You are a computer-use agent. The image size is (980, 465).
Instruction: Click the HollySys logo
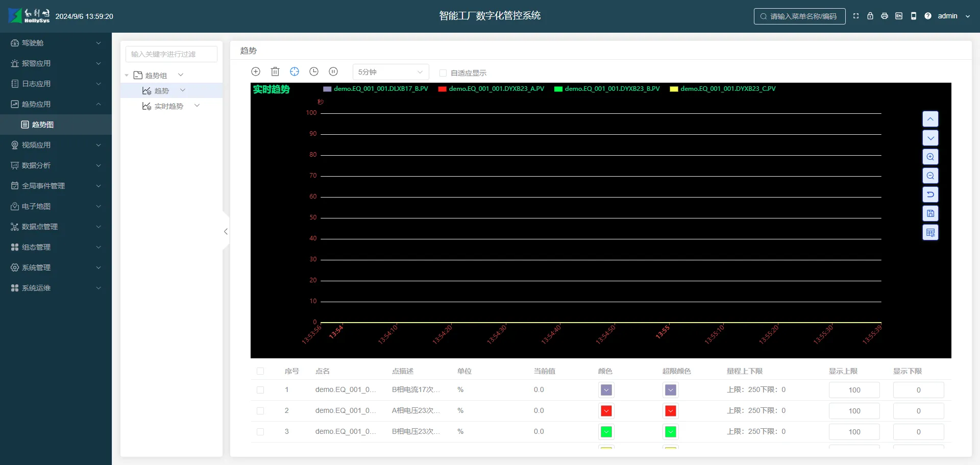(x=29, y=16)
